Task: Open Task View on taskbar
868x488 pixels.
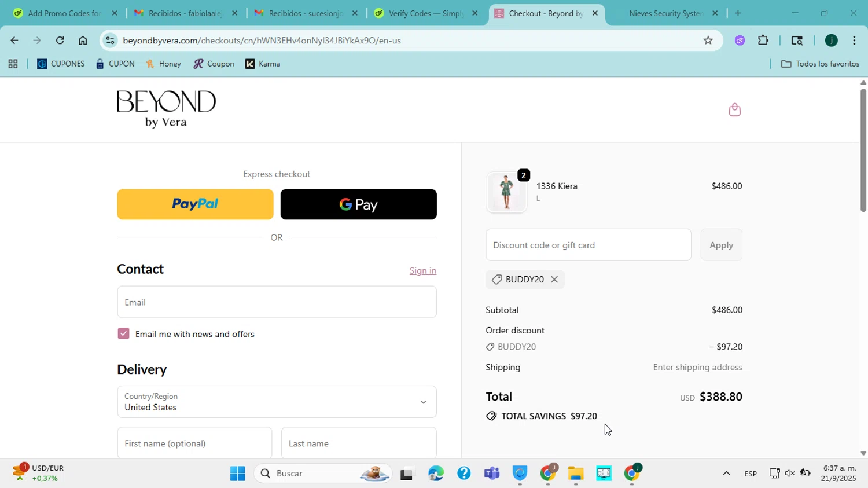Action: (x=407, y=474)
